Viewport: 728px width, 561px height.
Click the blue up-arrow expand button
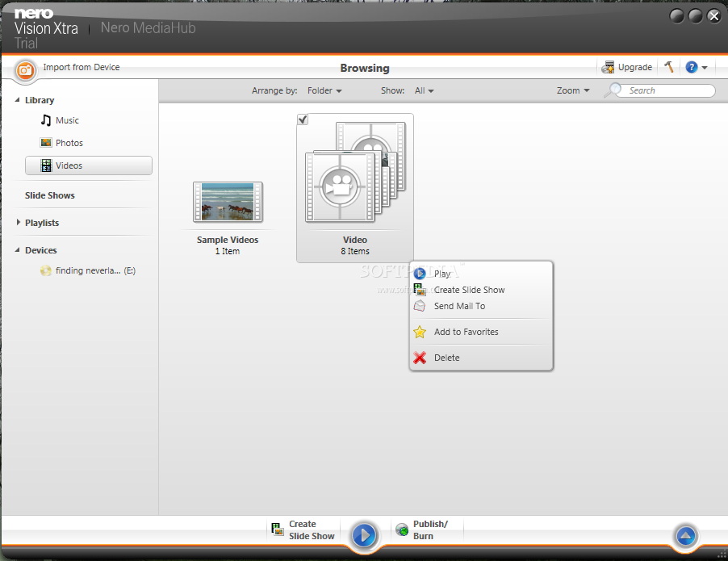point(686,537)
